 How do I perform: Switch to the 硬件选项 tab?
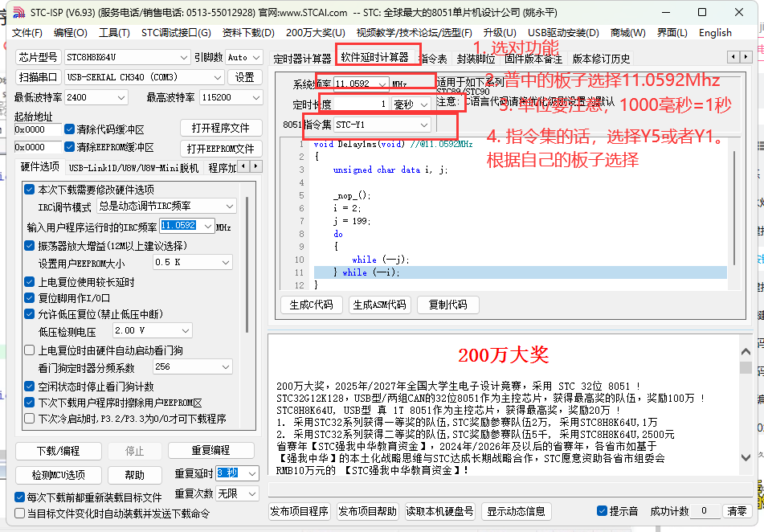tap(40, 167)
